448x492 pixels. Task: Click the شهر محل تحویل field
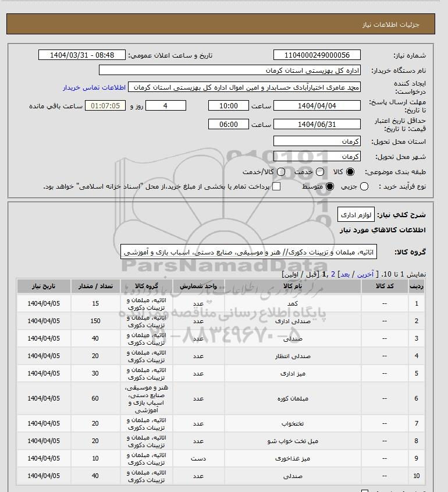point(317,156)
